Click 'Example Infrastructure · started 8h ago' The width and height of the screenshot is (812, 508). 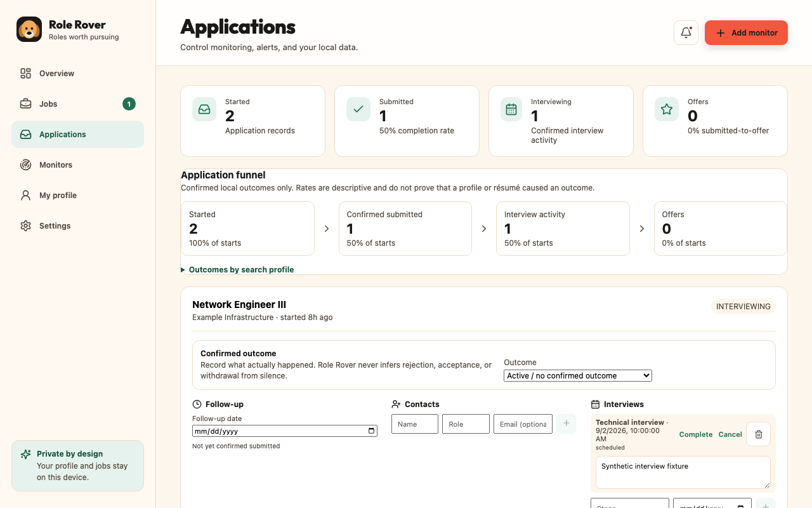point(263,317)
